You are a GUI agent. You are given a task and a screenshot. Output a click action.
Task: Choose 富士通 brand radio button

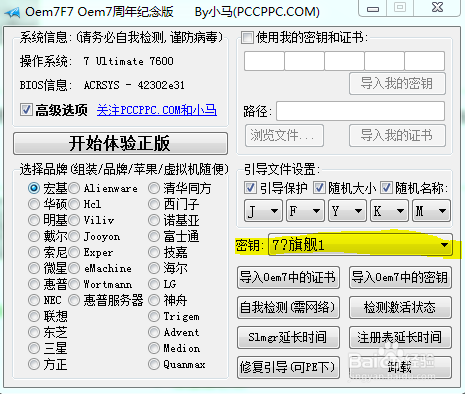(154, 236)
